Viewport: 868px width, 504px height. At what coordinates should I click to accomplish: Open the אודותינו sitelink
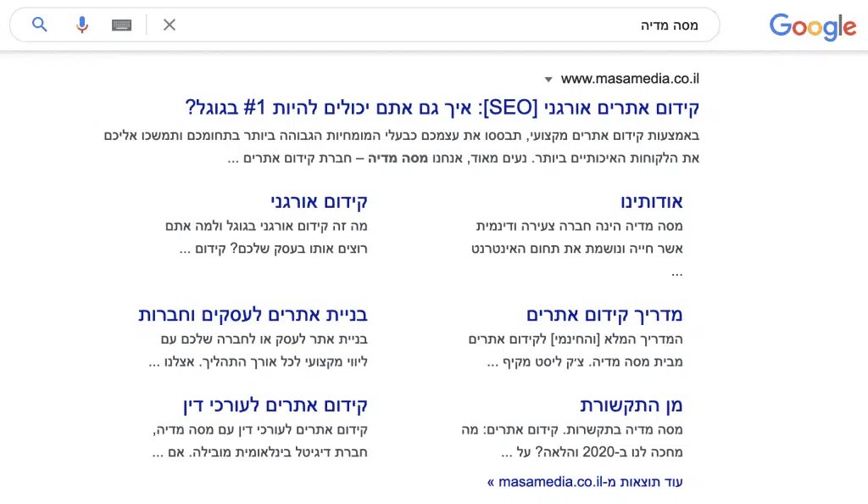click(651, 202)
